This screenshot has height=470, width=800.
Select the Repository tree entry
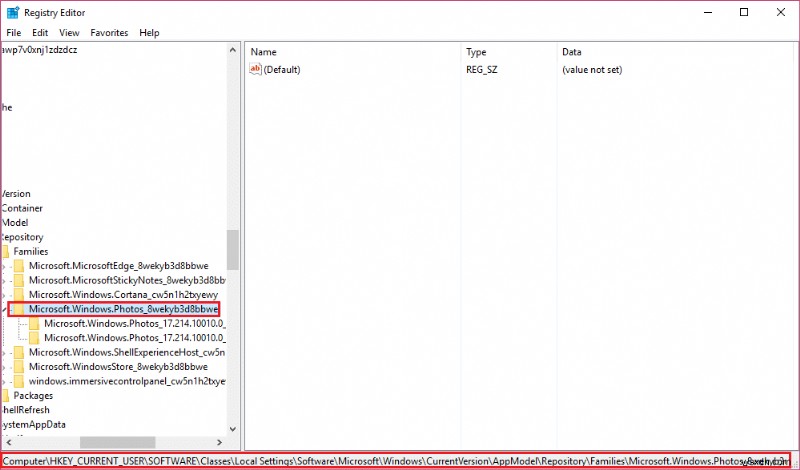click(x=22, y=237)
